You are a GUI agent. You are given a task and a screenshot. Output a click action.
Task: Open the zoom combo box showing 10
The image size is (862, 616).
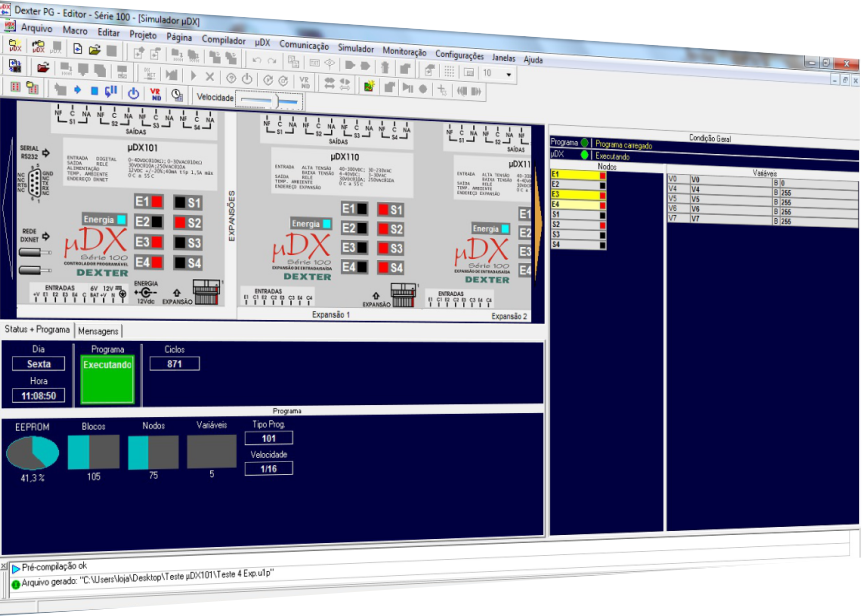point(498,73)
